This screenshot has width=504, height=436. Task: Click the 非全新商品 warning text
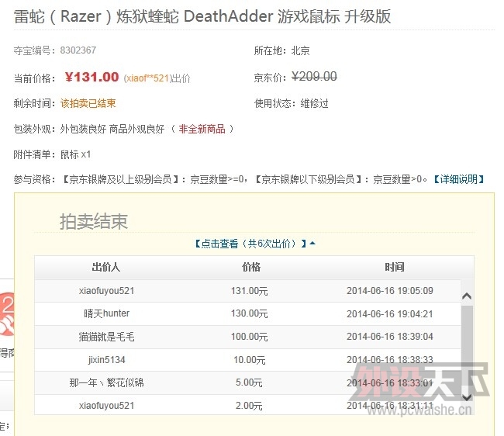pyautogui.click(x=202, y=129)
